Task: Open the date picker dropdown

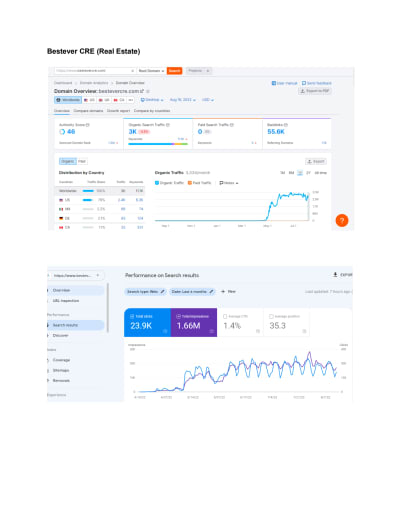Action: coord(183,100)
